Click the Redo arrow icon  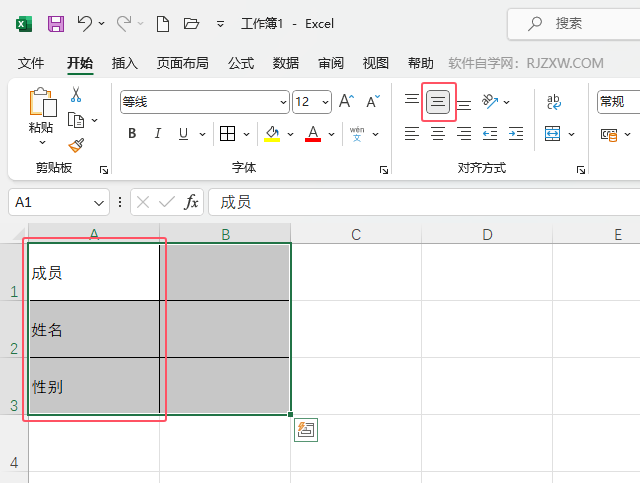(124, 23)
